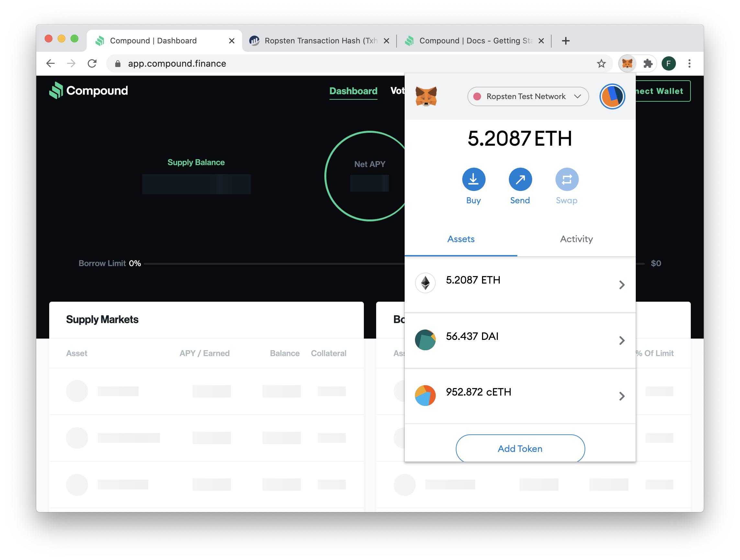Open the Chrome extensions puzzle icon
Screen dimensions: 740x560
point(648,63)
